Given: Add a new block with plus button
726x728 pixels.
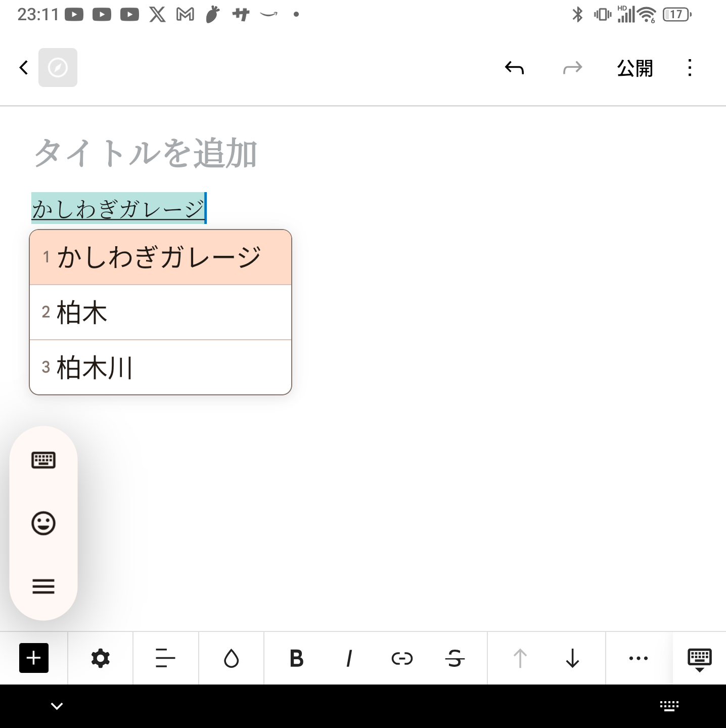Looking at the screenshot, I should (x=34, y=658).
